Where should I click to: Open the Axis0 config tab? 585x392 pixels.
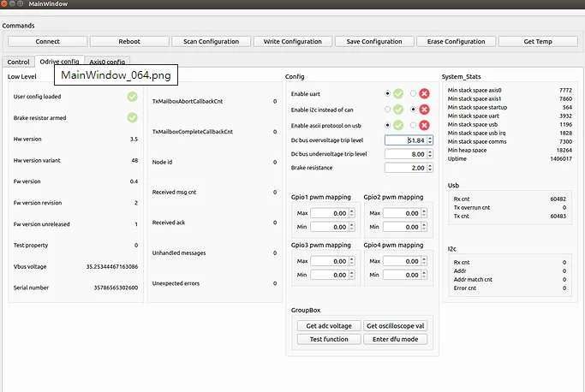(x=107, y=62)
